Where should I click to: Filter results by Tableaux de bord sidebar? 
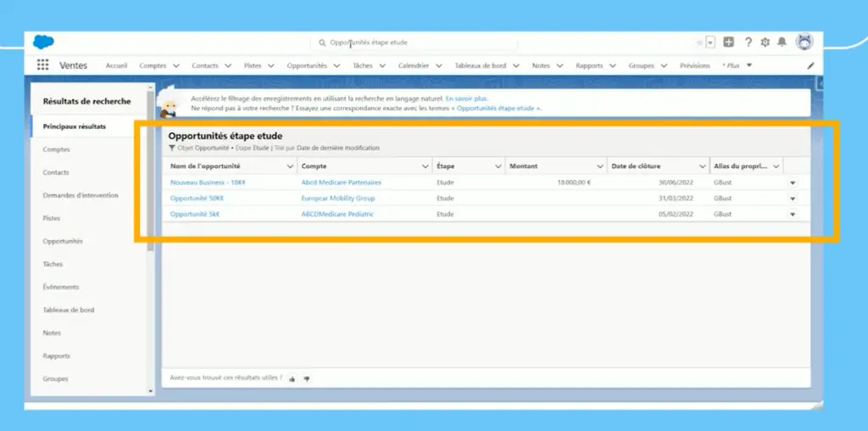(69, 311)
